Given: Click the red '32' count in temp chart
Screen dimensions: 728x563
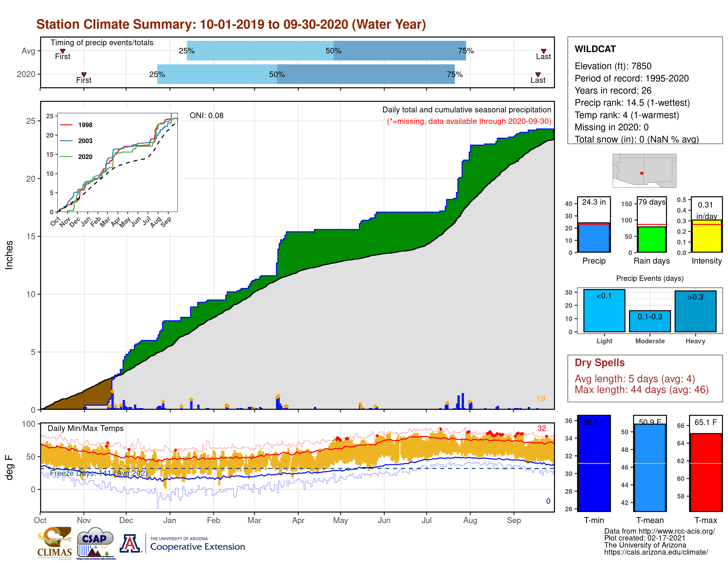Looking at the screenshot, I should (542, 428).
